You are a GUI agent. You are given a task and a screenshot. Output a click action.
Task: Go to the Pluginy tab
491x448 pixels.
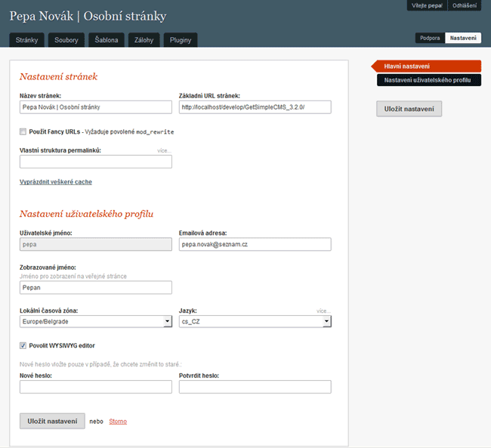click(181, 40)
